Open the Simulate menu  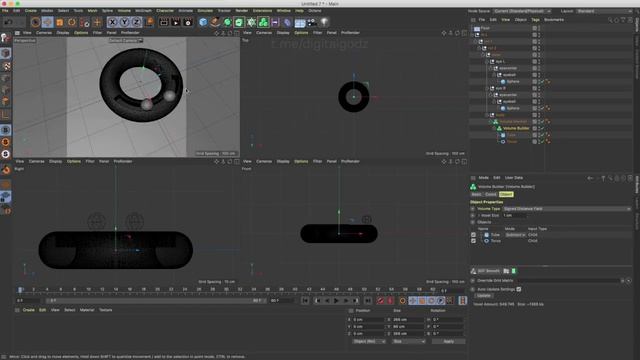(x=205, y=11)
